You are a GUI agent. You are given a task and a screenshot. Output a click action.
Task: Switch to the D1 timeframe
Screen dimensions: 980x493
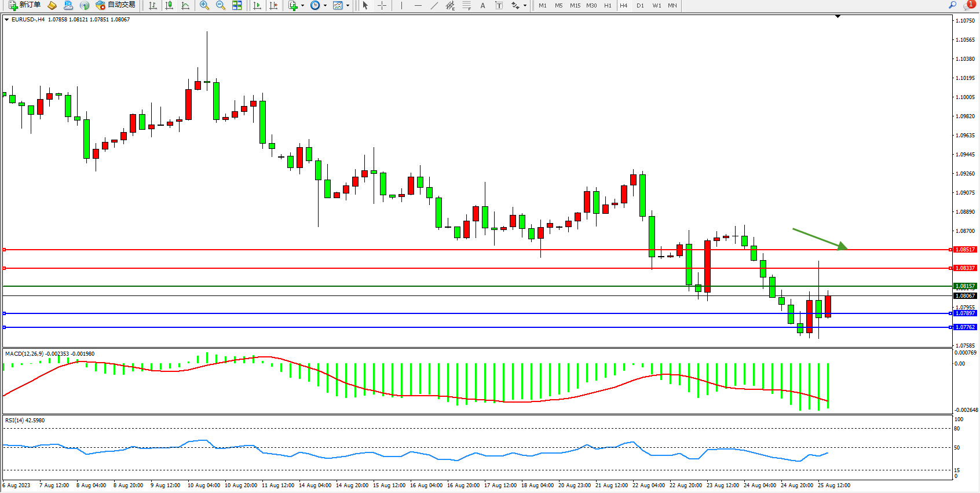pyautogui.click(x=640, y=6)
